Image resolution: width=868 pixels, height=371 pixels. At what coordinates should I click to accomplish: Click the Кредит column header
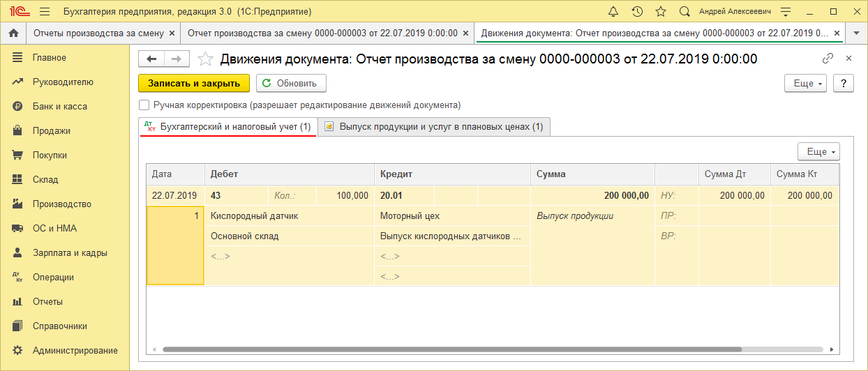coord(452,174)
